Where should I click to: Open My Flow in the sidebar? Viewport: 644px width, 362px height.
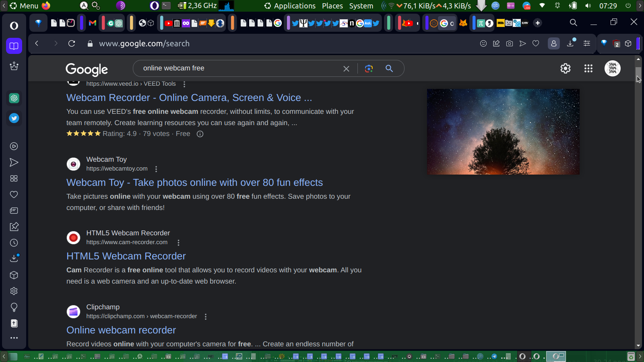point(14,162)
